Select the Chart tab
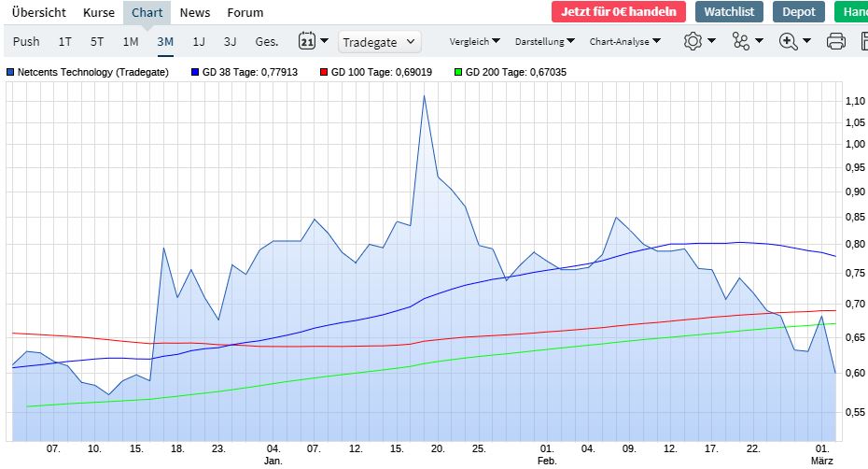The image size is (868, 469). (x=147, y=12)
